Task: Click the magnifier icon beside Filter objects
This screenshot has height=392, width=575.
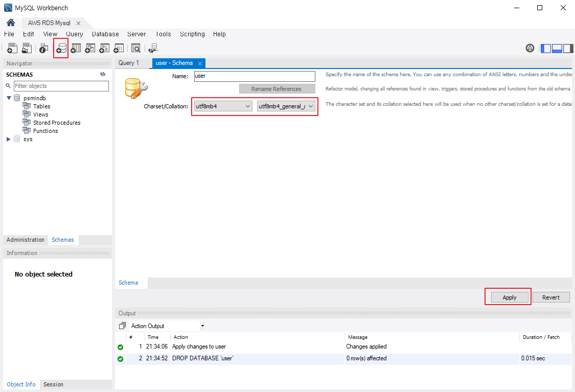Action: pos(8,86)
